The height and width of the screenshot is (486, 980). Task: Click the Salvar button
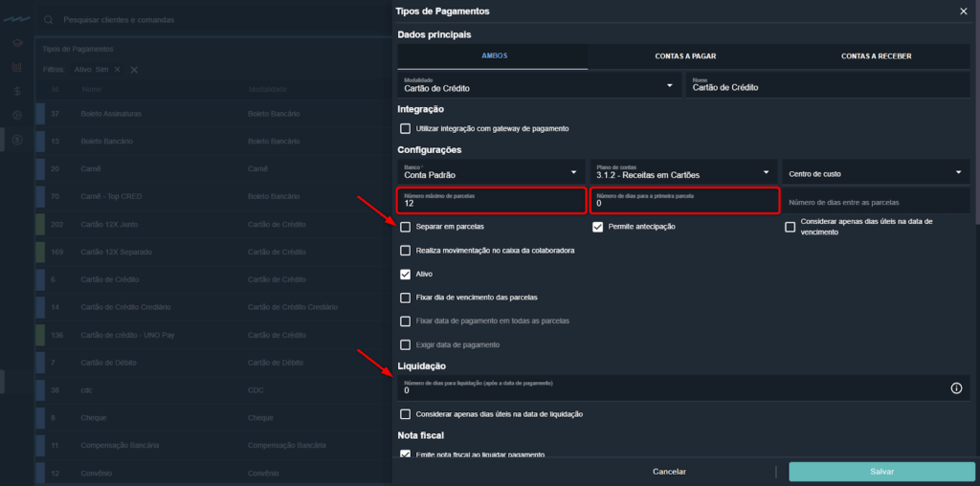pyautogui.click(x=881, y=472)
